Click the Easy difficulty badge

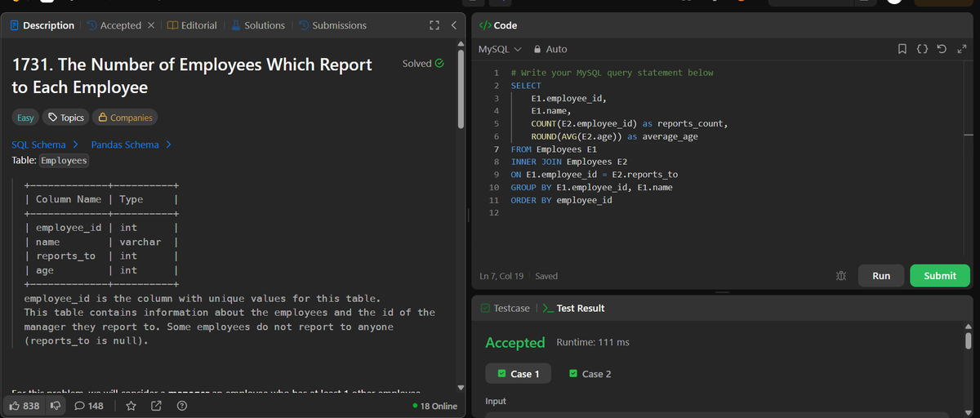tap(26, 118)
